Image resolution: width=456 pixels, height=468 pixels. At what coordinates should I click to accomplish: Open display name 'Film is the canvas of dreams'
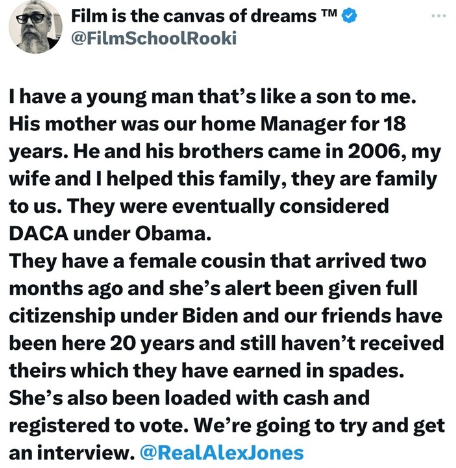(194, 16)
